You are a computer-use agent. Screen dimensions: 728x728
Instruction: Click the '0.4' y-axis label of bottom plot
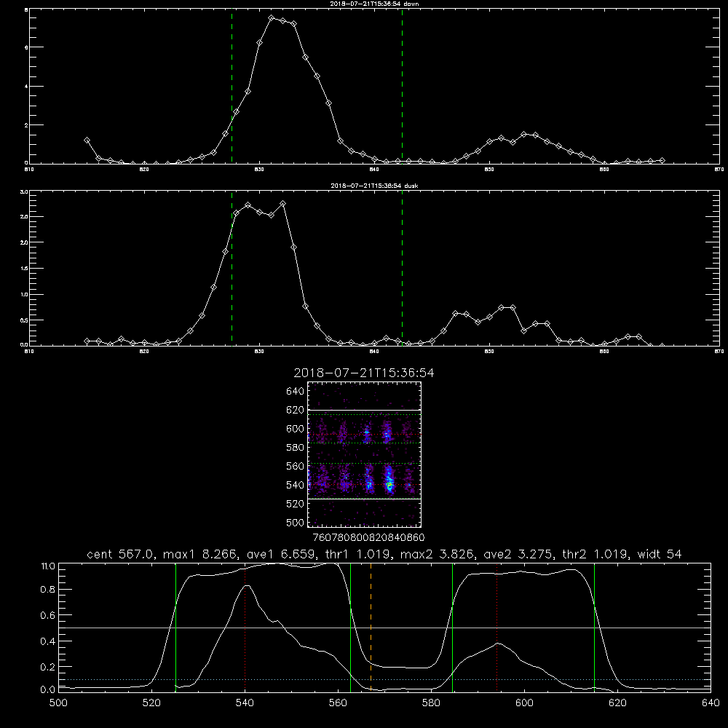pos(48,641)
